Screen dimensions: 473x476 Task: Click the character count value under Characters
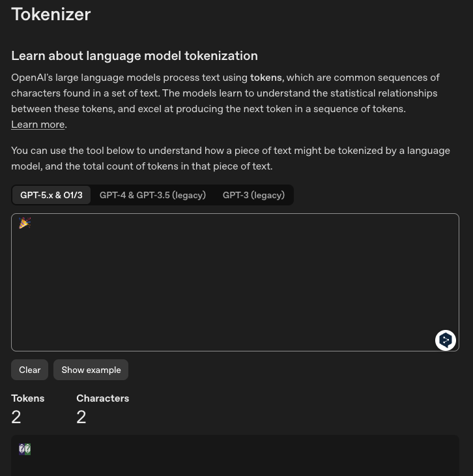[81, 417]
